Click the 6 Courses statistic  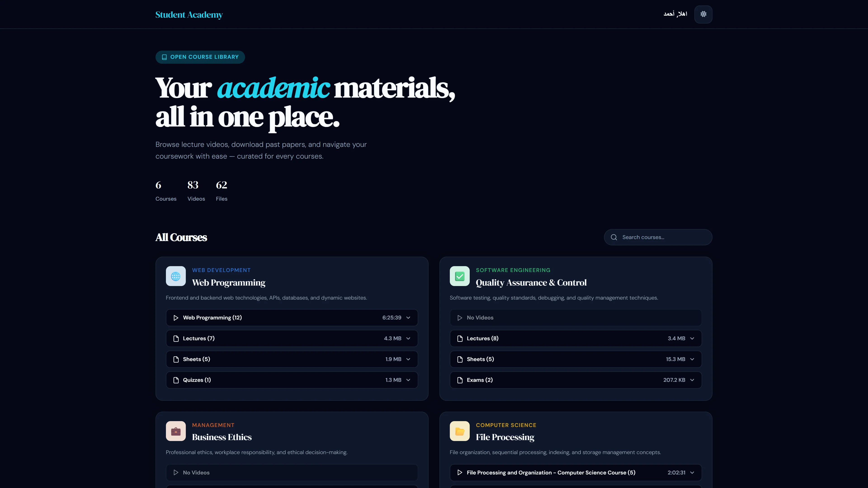pyautogui.click(x=166, y=191)
